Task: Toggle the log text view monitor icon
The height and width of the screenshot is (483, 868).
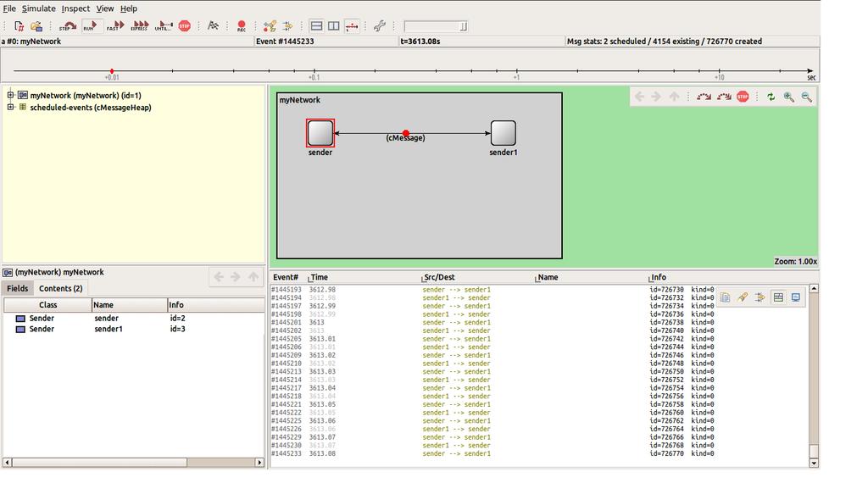Action: click(795, 297)
